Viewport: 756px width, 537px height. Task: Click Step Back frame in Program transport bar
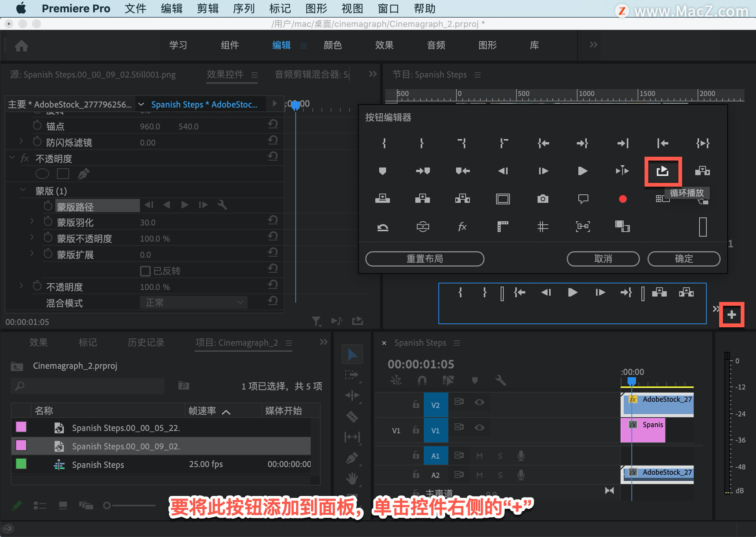546,292
